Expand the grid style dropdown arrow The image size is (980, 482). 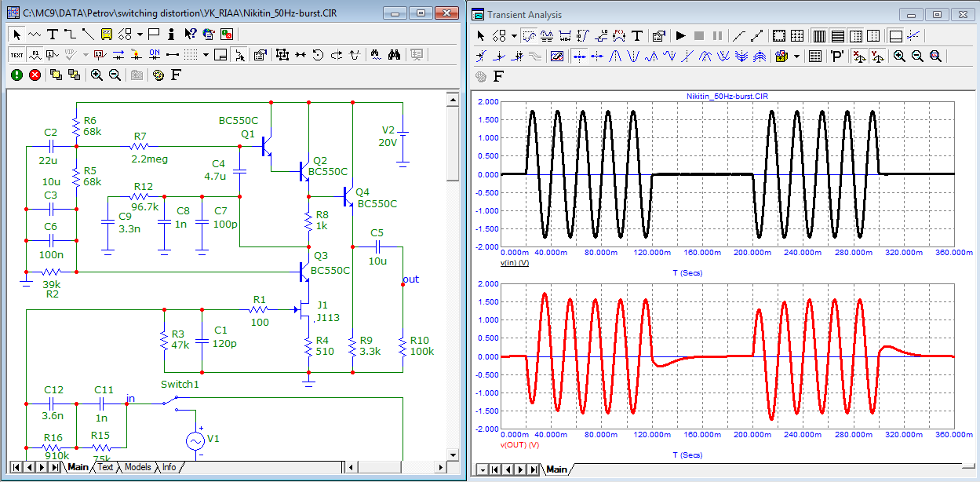[x=206, y=54]
